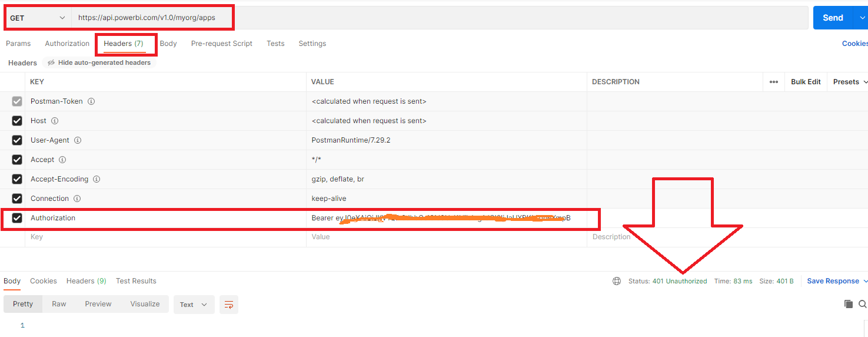Click the network globe icon
This screenshot has height=337, width=868.
(x=617, y=281)
